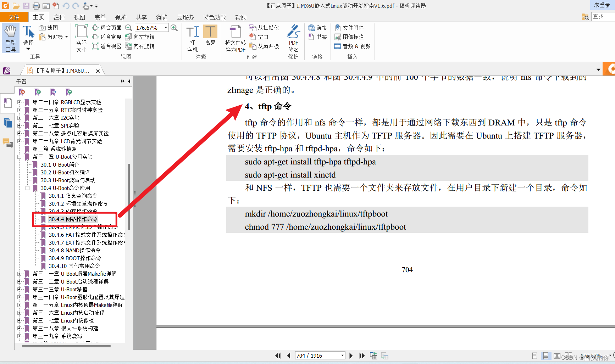Click the Snapshot (截图) tool
The image size is (615, 364).
48,28
